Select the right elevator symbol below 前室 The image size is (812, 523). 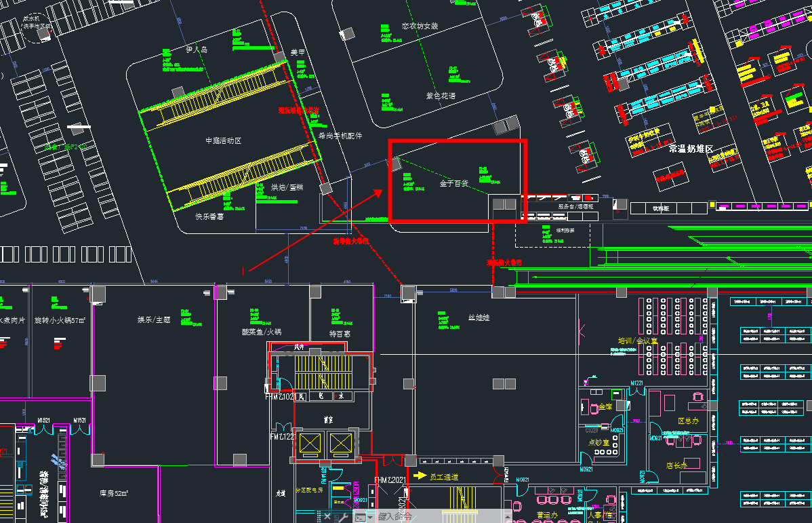click(341, 444)
